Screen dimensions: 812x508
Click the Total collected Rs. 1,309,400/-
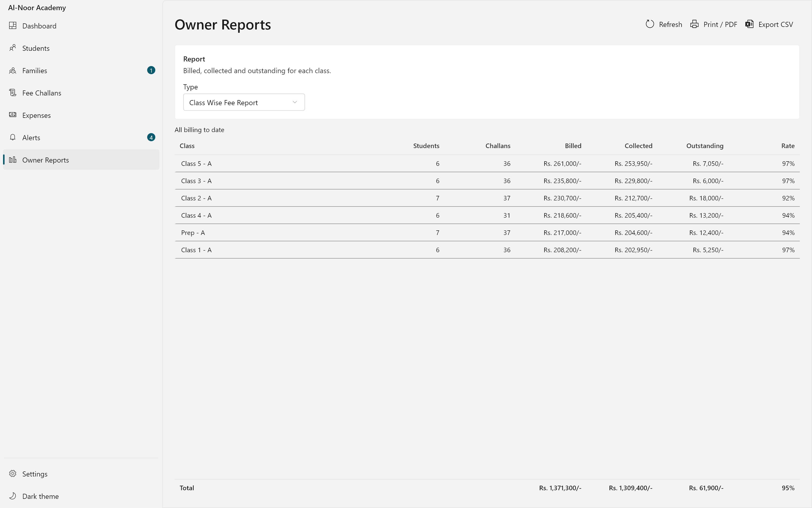pyautogui.click(x=631, y=488)
